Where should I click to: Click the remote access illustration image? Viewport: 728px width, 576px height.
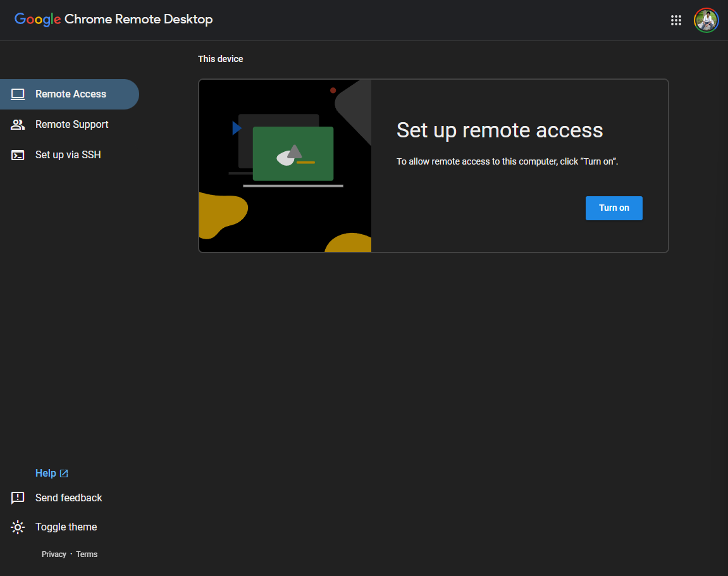coord(285,166)
